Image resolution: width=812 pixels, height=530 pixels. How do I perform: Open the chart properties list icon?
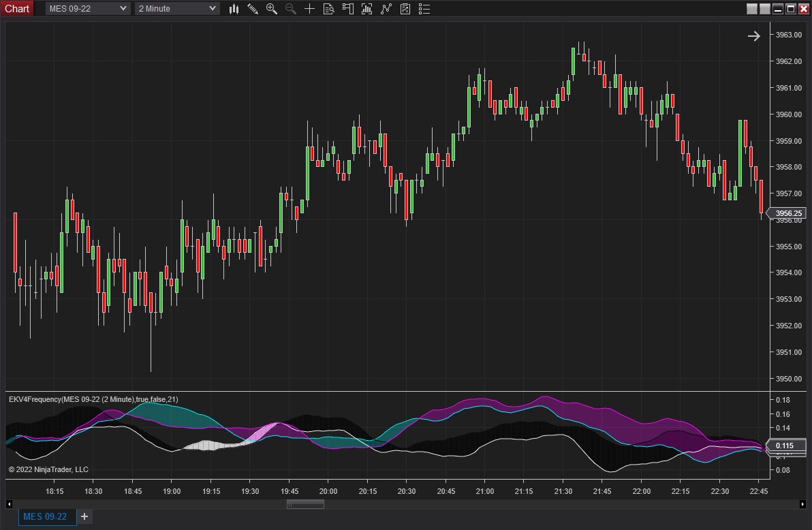point(424,9)
